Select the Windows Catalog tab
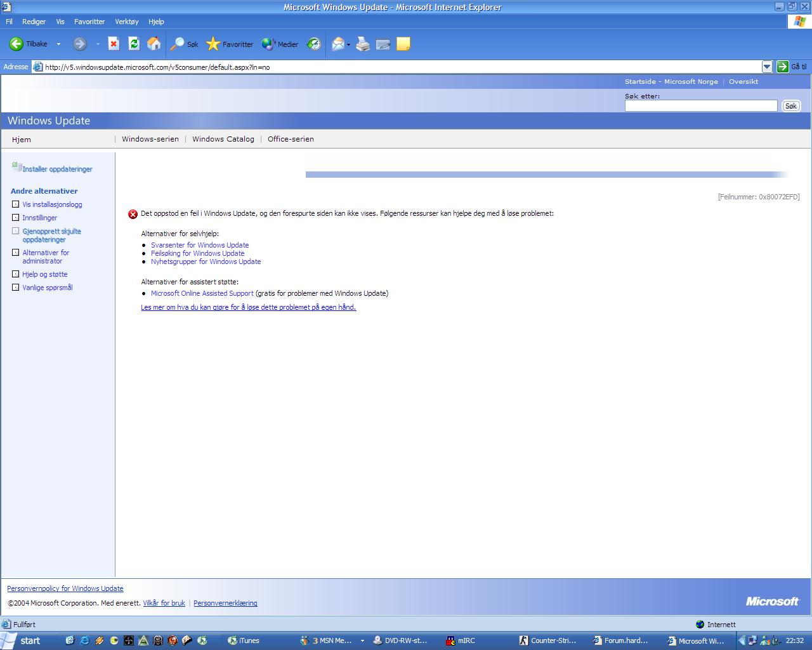The height and width of the screenshot is (650, 812). (x=223, y=139)
